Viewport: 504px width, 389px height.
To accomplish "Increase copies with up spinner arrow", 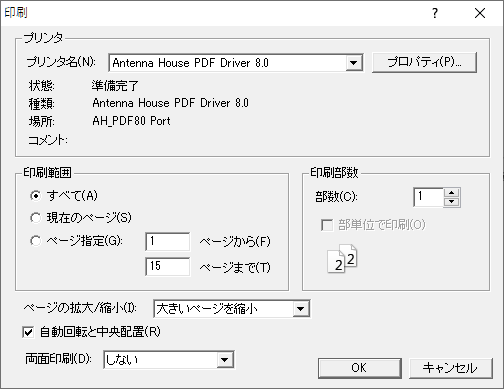I will click(452, 193).
